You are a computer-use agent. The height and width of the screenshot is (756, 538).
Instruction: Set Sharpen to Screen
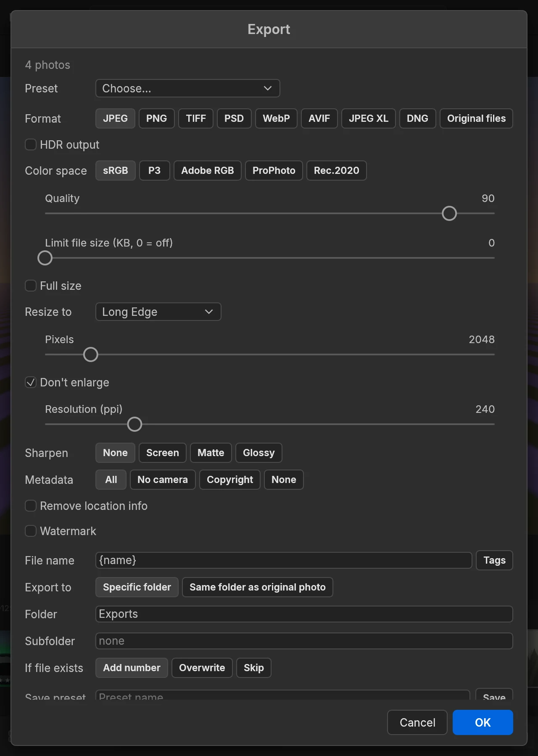click(163, 453)
